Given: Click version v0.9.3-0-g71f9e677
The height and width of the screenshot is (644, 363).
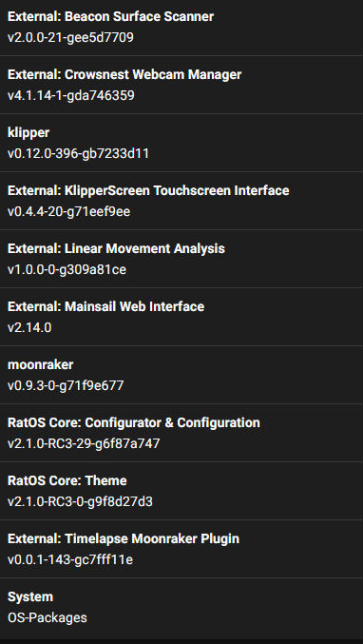Looking at the screenshot, I should coord(66,385).
